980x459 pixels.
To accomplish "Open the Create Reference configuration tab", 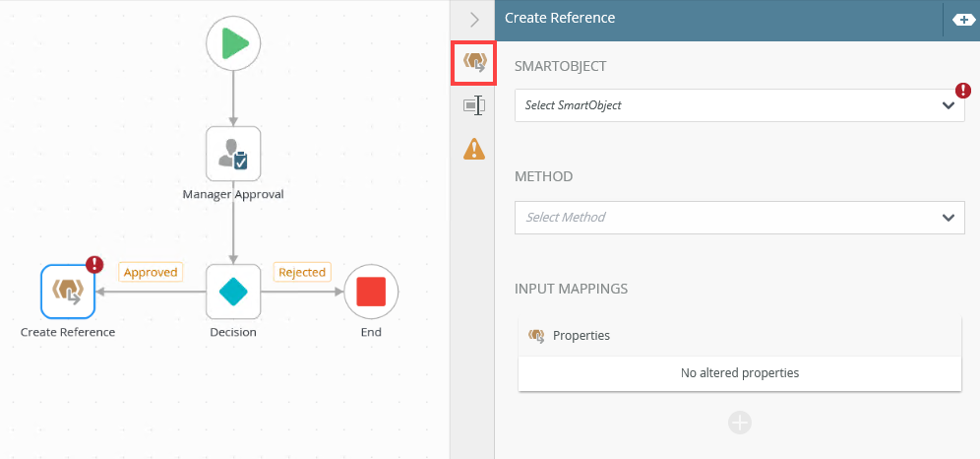I will point(473,63).
